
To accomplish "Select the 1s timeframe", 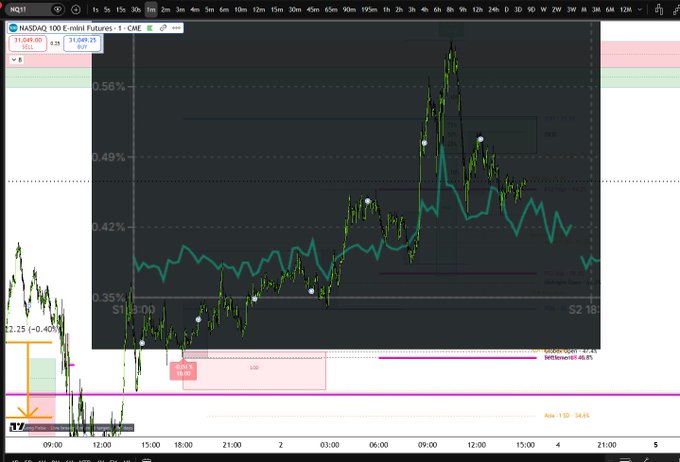I will tap(95, 9).
